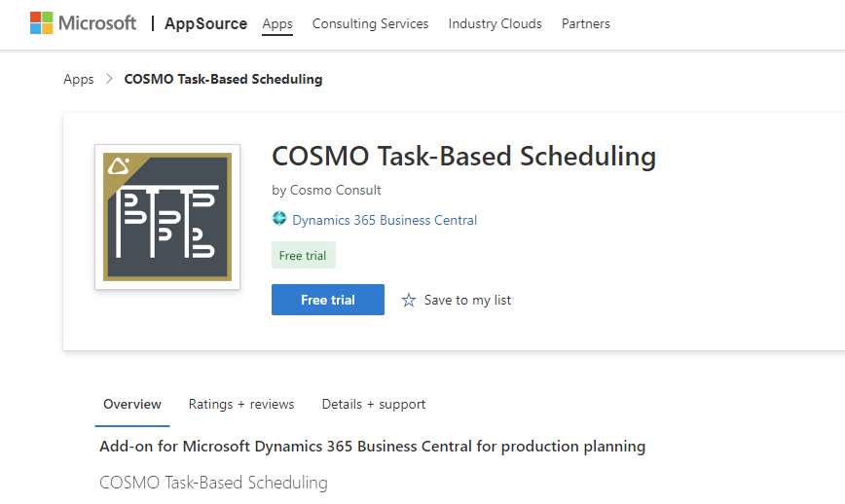Click the Apps breadcrumb link
Viewport: 845px width, 504px height.
79,80
